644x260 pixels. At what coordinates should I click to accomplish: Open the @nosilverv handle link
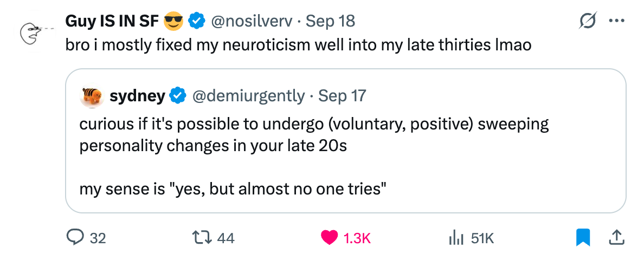coord(251,21)
